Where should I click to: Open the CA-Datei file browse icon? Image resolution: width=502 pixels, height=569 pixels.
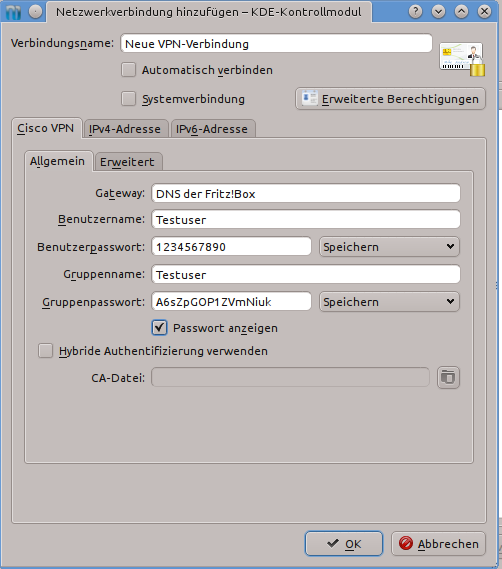pyautogui.click(x=448, y=378)
